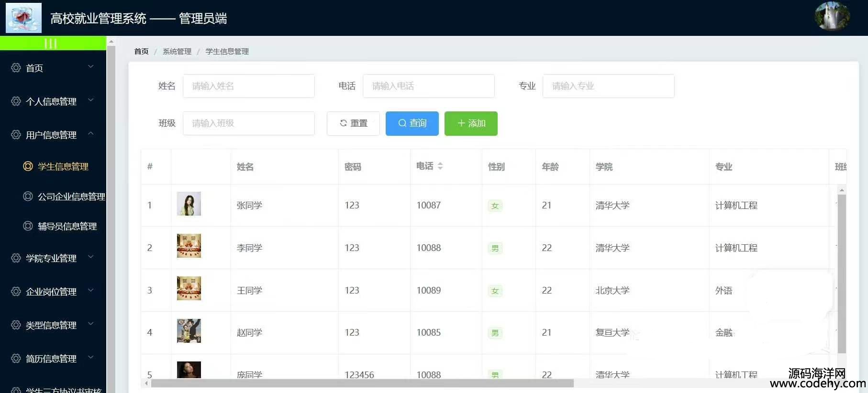Screen dimensions: 868x393
Task: Click the blue 查询 search button
Action: (x=412, y=123)
